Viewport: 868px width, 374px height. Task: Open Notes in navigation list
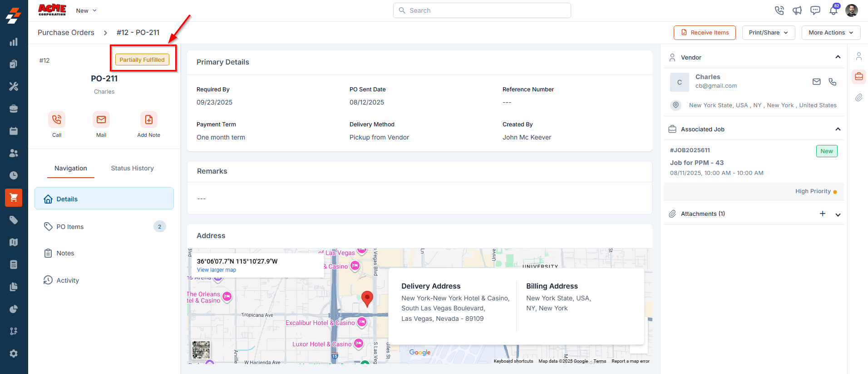[104, 253]
